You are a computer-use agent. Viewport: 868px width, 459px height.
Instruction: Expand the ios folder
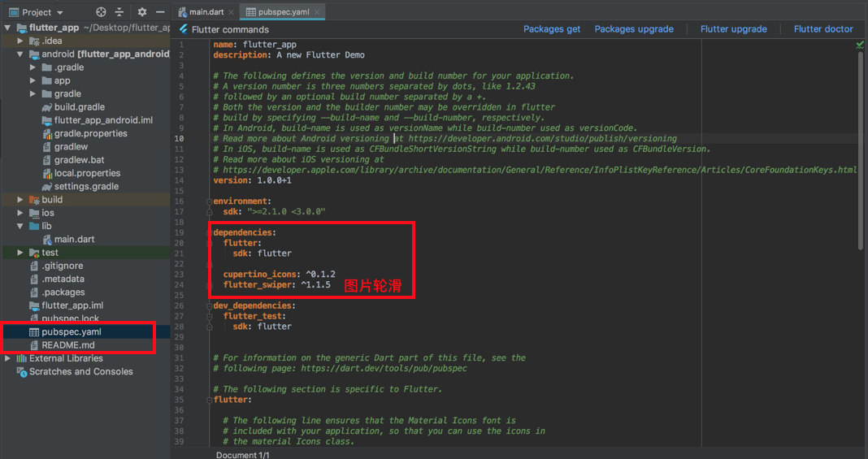click(20, 213)
